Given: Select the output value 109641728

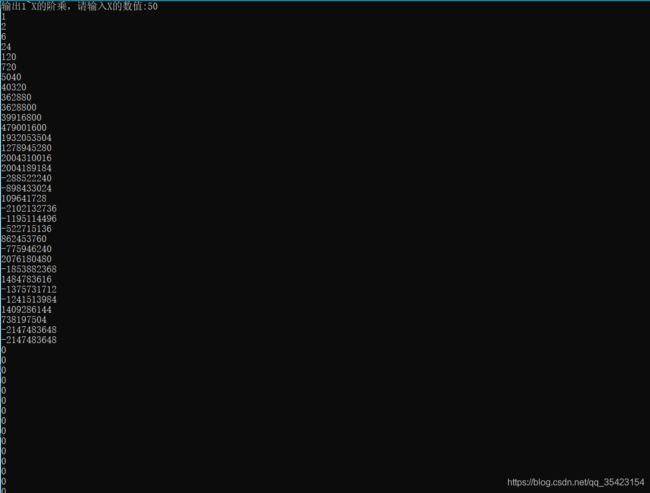Looking at the screenshot, I should [x=24, y=199].
